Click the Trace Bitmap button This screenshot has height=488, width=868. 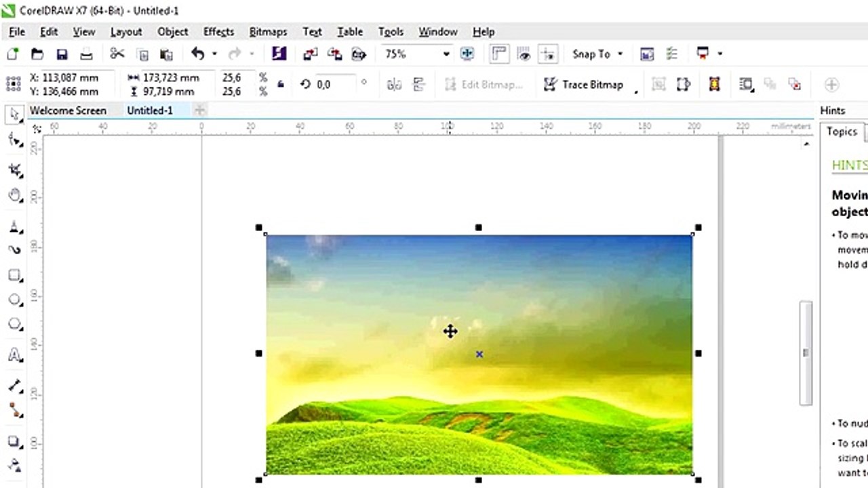pyautogui.click(x=585, y=84)
